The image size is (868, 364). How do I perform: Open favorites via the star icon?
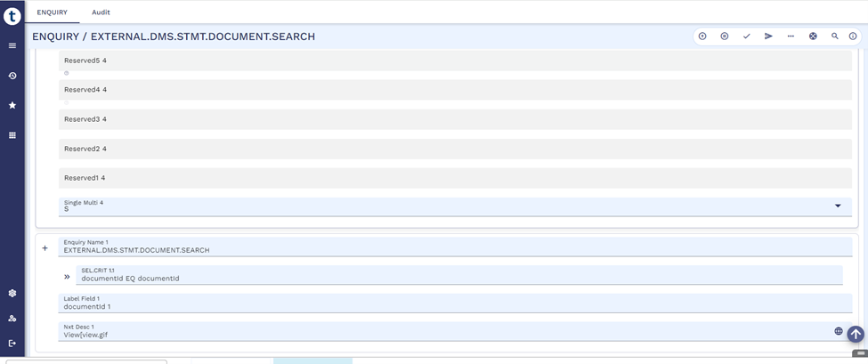(12, 105)
